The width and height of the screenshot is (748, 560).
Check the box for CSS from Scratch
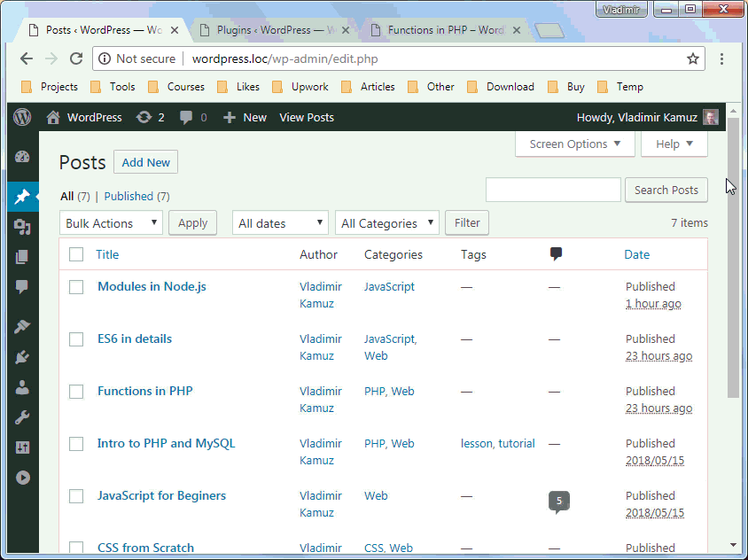76,548
